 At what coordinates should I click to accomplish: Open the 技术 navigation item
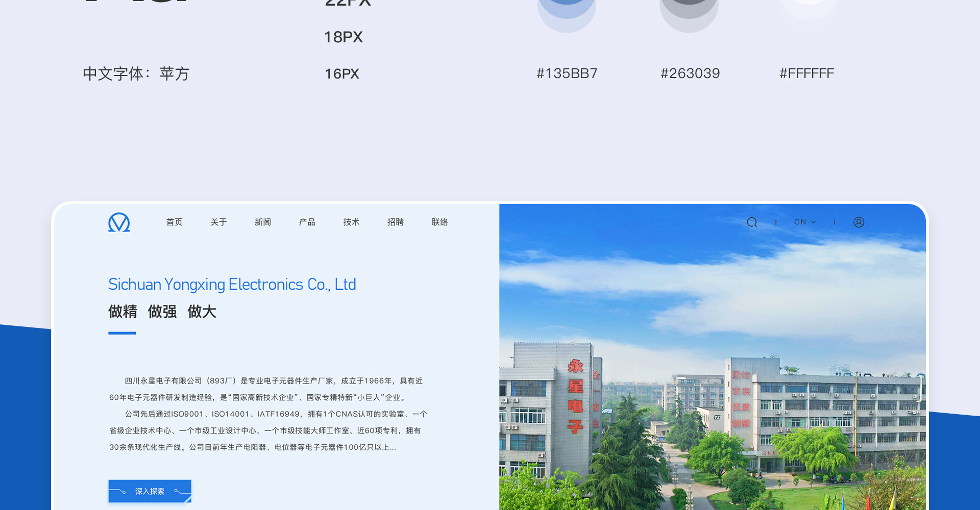click(351, 222)
